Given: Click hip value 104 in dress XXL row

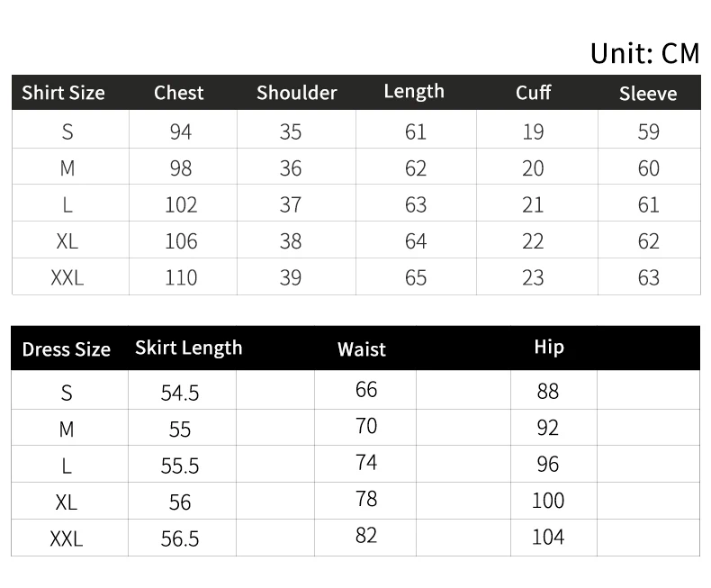Looking at the screenshot, I should coord(548,538).
